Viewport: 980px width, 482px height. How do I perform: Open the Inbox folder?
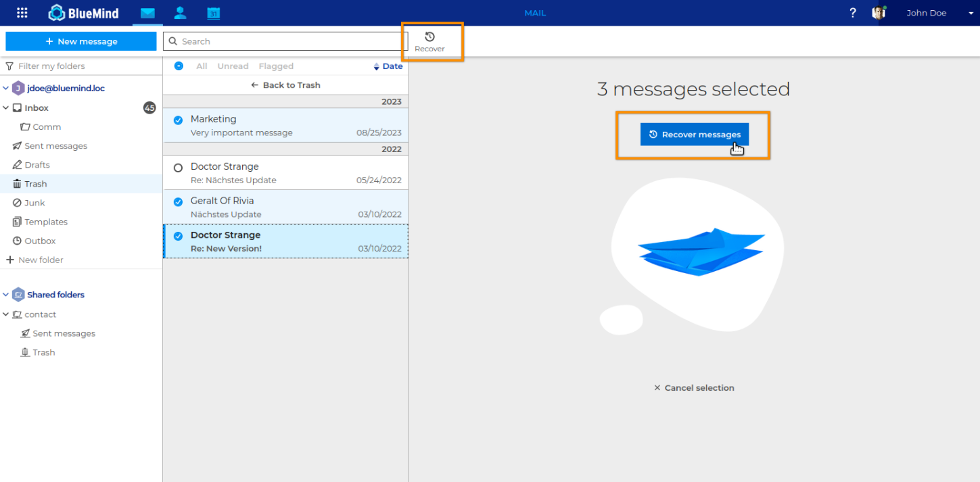pyautogui.click(x=37, y=107)
